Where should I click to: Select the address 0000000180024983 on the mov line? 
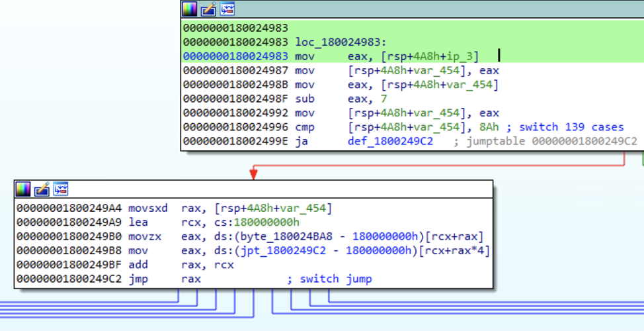236,56
